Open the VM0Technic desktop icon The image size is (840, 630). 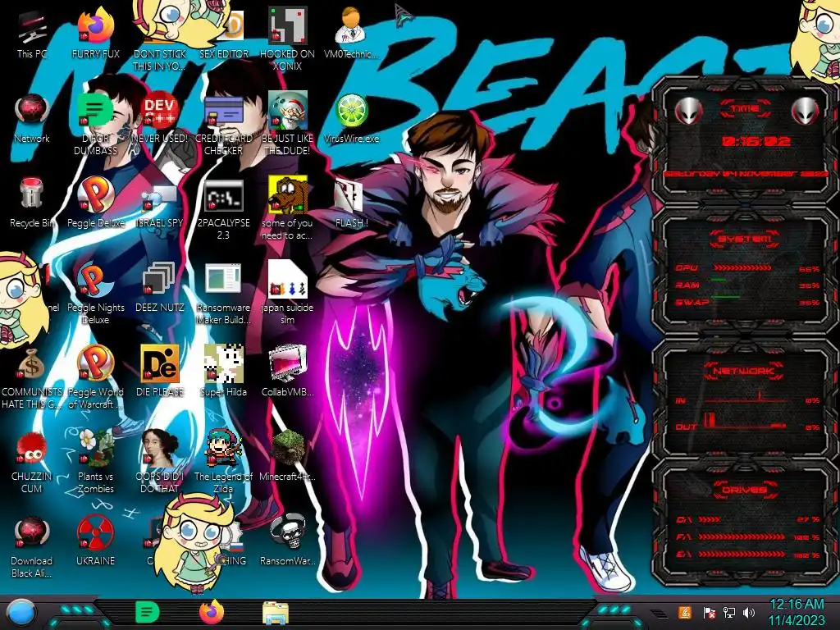click(x=351, y=33)
